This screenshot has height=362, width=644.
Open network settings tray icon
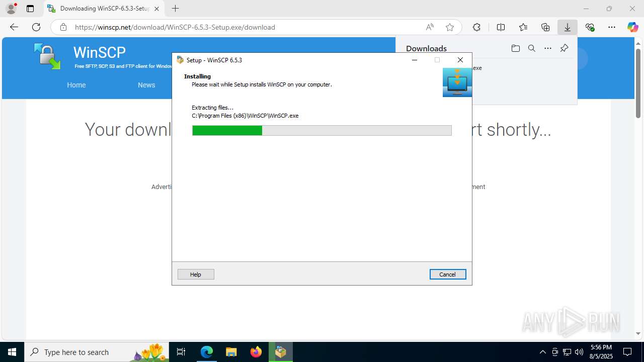coord(567,352)
